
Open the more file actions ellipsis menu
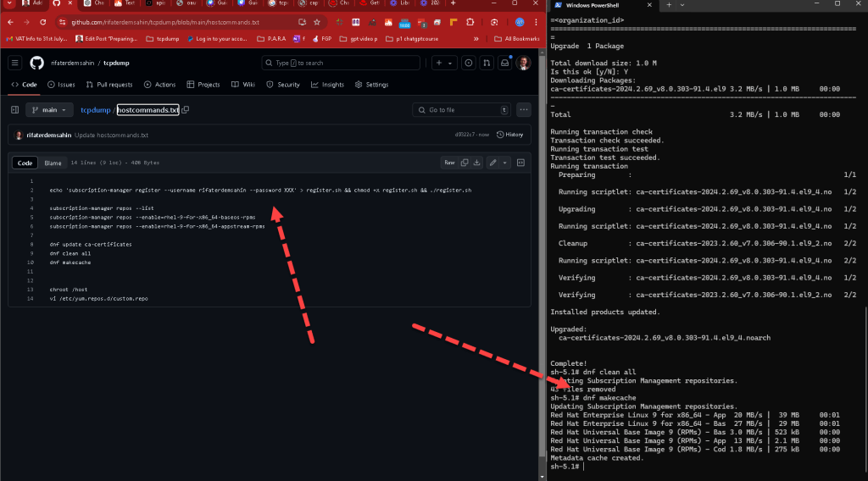(524, 110)
